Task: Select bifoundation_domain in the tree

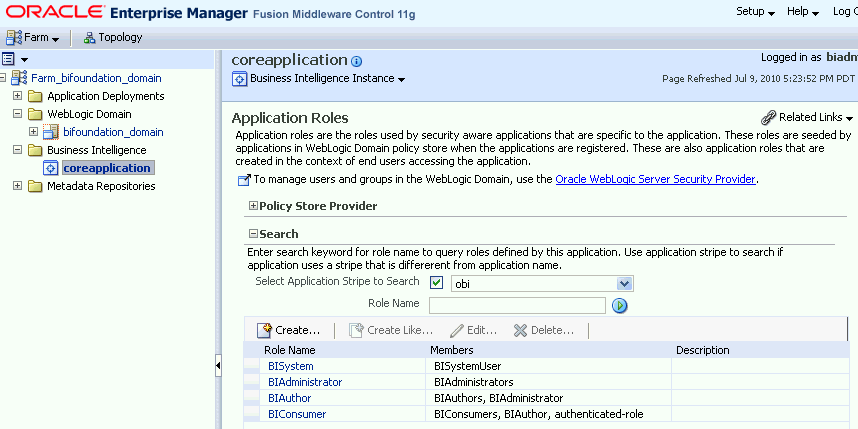Action: point(113,132)
